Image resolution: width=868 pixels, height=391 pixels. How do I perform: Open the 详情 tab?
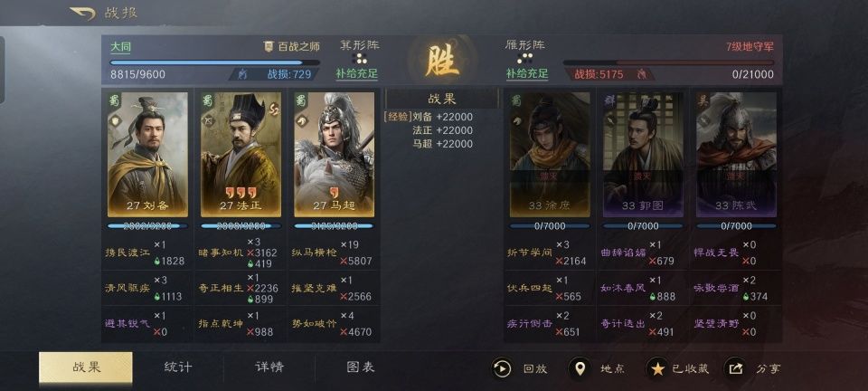point(269,367)
